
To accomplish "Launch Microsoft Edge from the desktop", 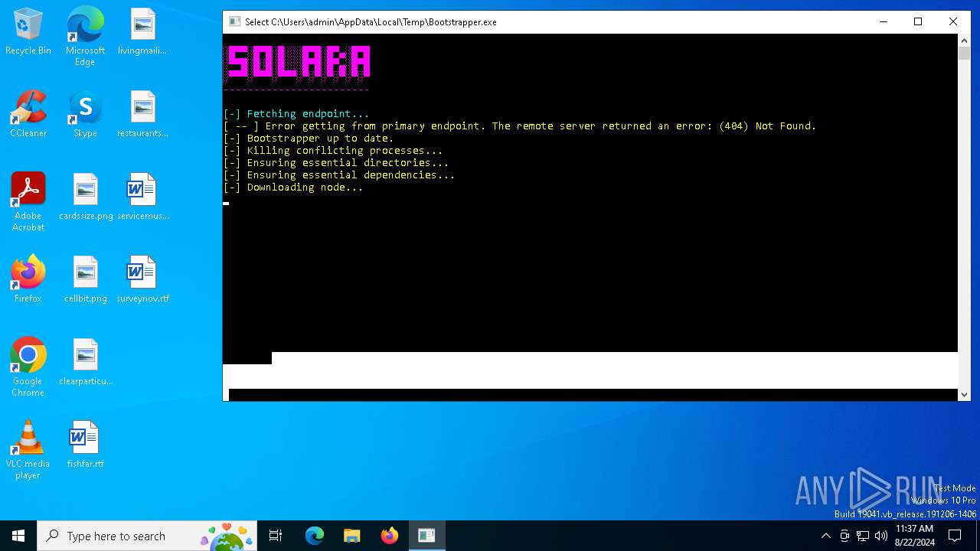I will 85,36.
